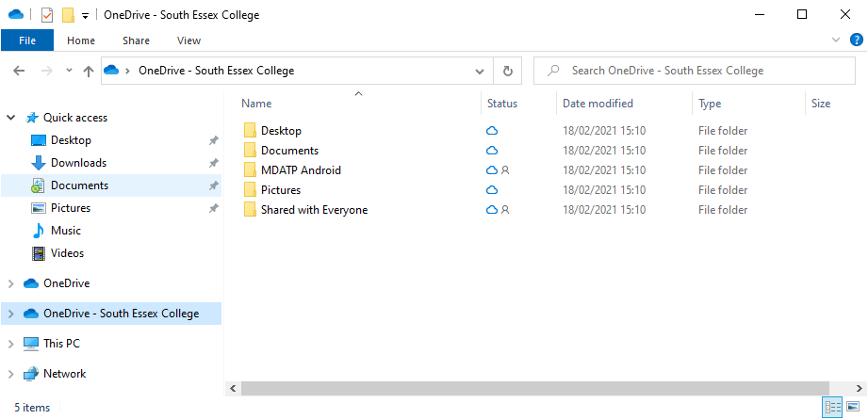Image resolution: width=868 pixels, height=419 pixels.
Task: Click the pin icon next to Pictures
Action: click(x=213, y=209)
